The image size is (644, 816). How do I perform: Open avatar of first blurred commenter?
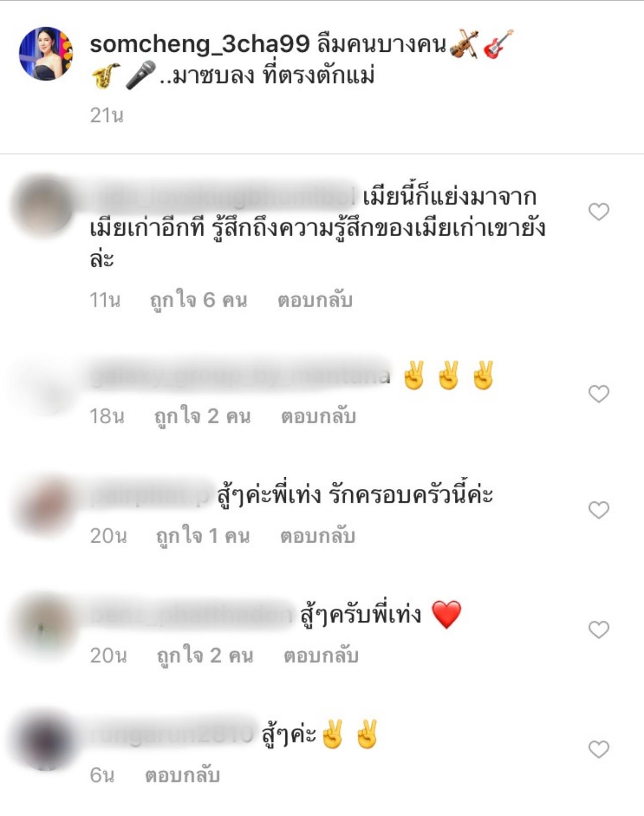point(44,205)
